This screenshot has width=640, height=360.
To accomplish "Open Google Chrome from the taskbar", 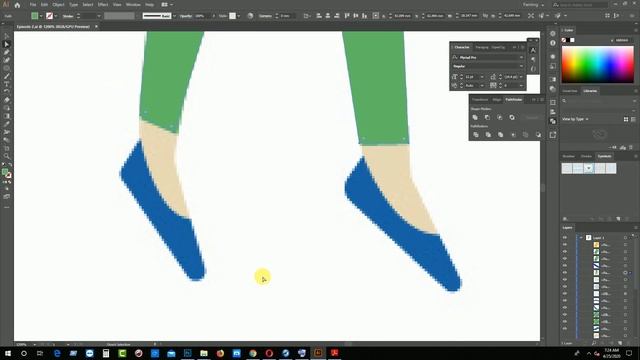I will click(253, 353).
